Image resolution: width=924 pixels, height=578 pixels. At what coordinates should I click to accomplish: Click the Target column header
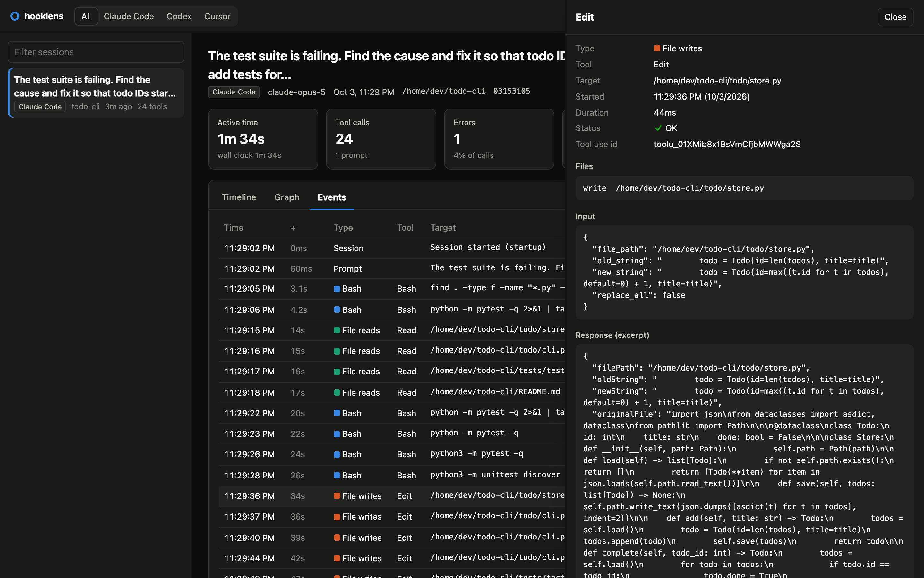pos(443,227)
